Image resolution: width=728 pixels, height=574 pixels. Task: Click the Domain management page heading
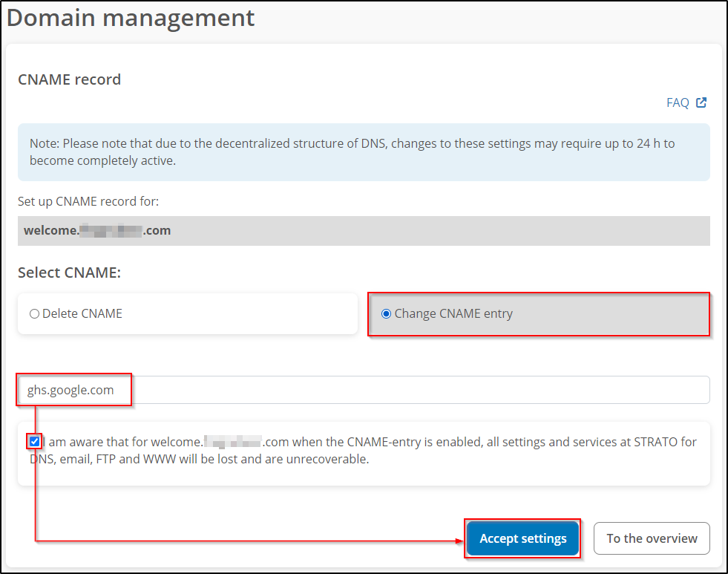pyautogui.click(x=131, y=18)
